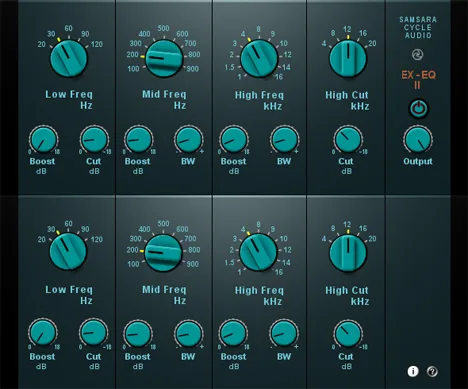Click the top row Mid Freq knob
This screenshot has height=389, width=468.
tap(164, 59)
